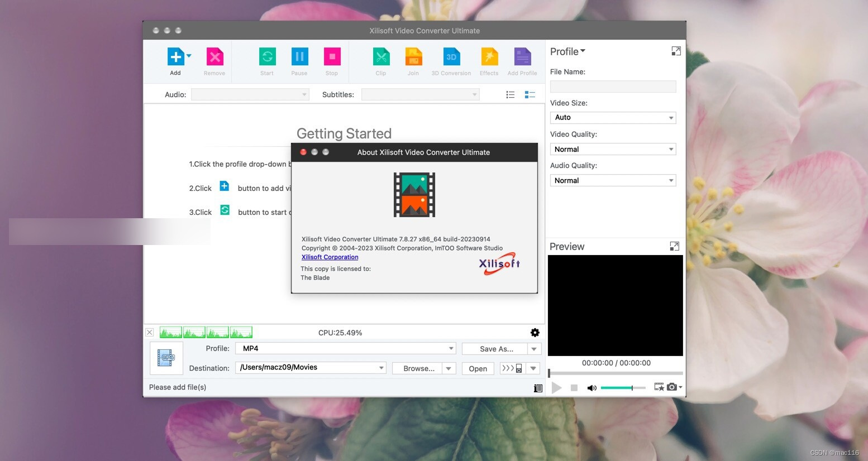Viewport: 868px width, 461px height.
Task: Click the log list icon in status bar
Action: click(x=538, y=388)
